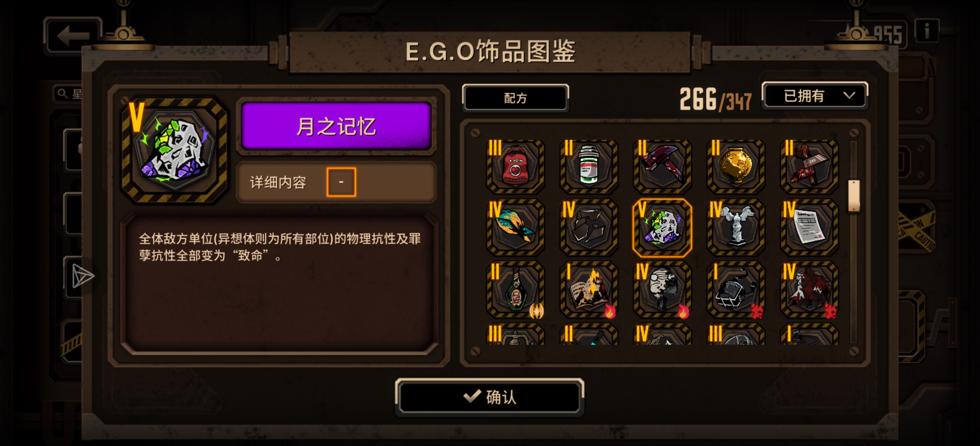Click the 确认 confirm button
Viewport: 980px width, 446px height.
click(x=490, y=397)
